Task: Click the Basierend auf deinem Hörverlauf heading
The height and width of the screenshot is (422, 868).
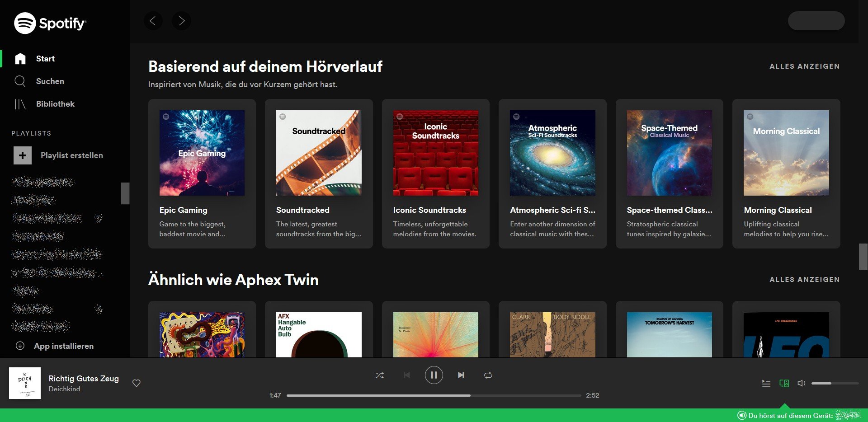Action: (265, 67)
